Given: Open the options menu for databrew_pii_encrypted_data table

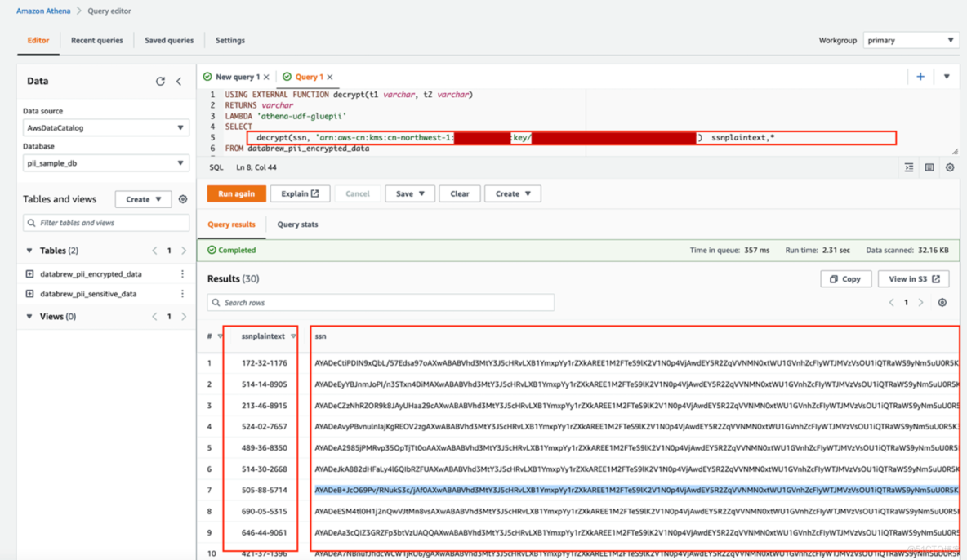Looking at the screenshot, I should 183,273.
